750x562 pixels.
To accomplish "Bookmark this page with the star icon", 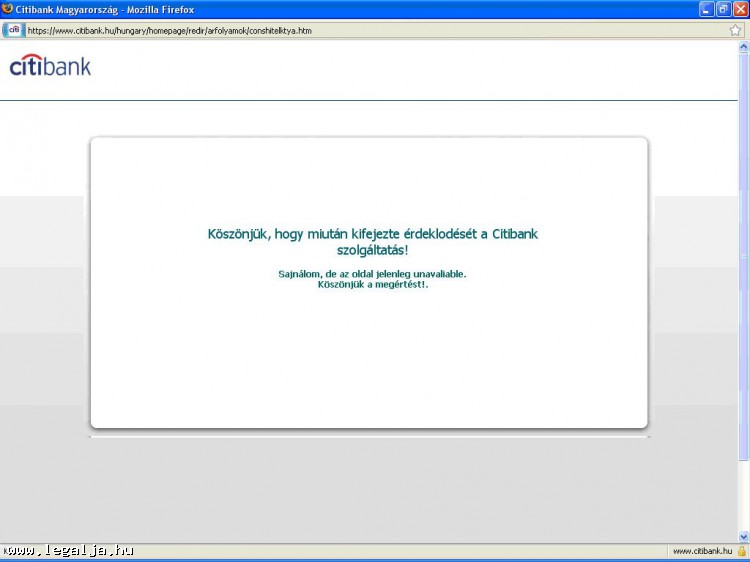I will click(735, 30).
